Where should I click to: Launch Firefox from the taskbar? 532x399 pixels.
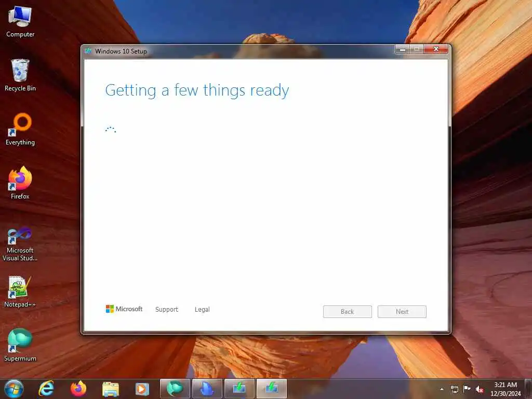click(x=78, y=389)
